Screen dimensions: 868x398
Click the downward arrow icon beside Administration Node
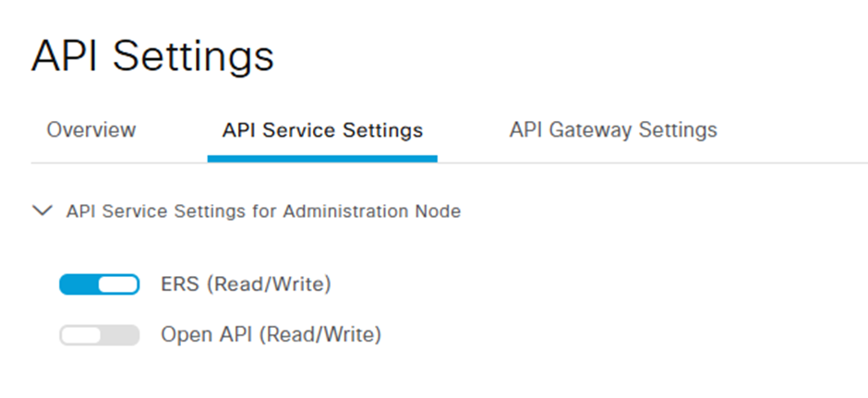click(x=42, y=211)
